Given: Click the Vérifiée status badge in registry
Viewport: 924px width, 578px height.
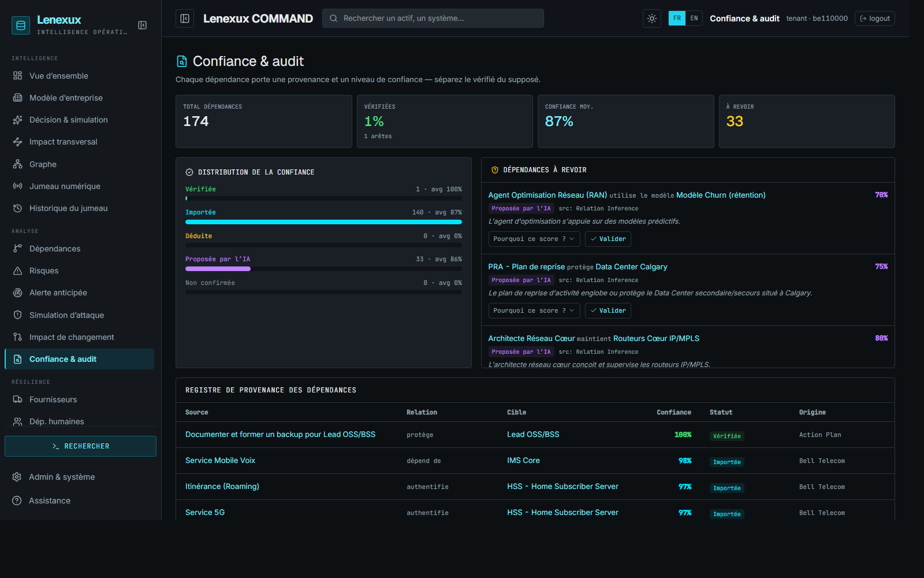Looking at the screenshot, I should pyautogui.click(x=726, y=436).
